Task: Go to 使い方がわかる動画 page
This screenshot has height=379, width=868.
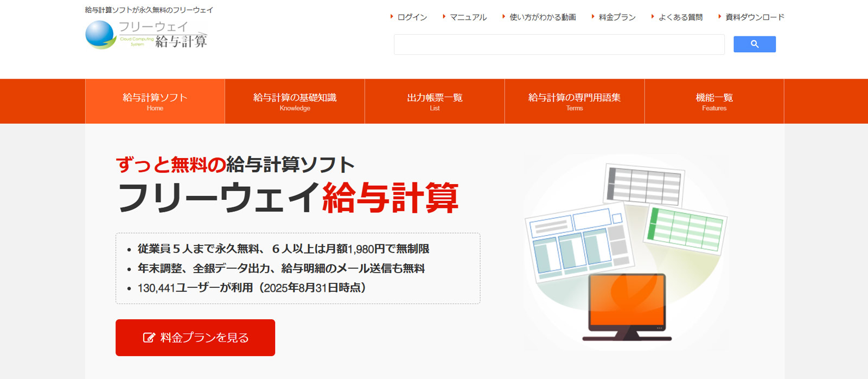Action: click(542, 17)
